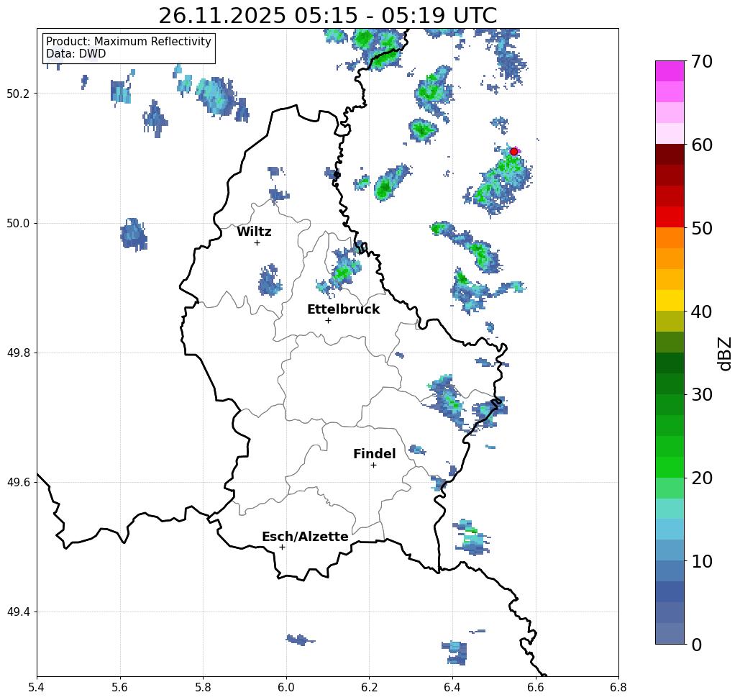The image size is (740, 700).
Task: Click the 6.0 longitude axis label
Action: 286,687
